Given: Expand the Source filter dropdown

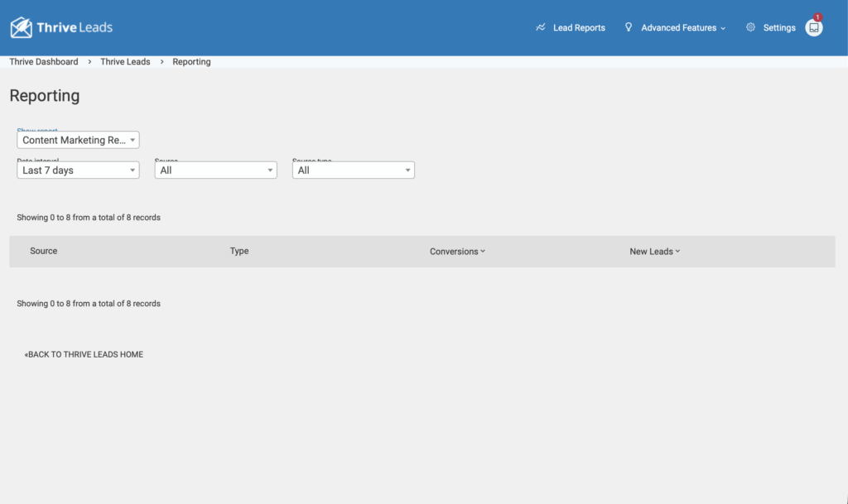Looking at the screenshot, I should pyautogui.click(x=216, y=170).
